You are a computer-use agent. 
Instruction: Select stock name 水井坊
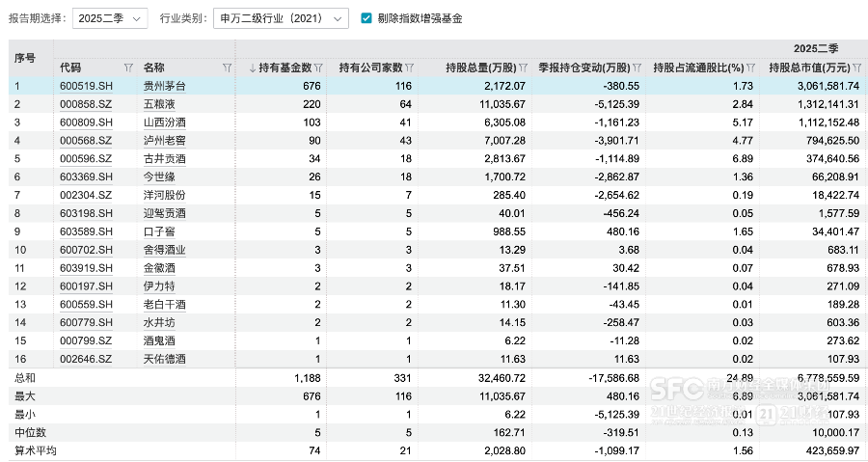point(159,322)
